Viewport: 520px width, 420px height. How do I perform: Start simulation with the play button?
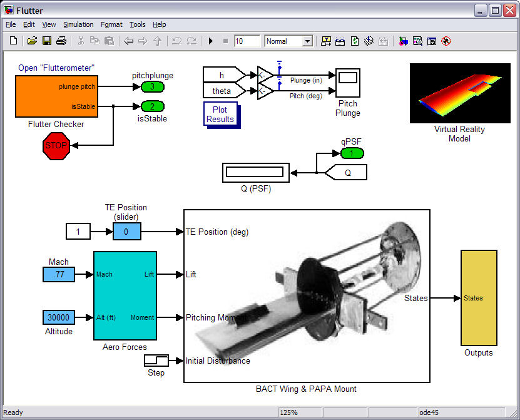[211, 41]
